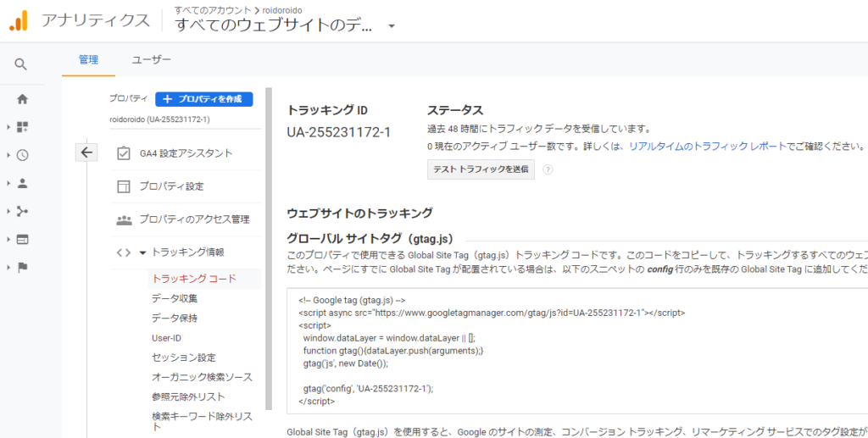Open Acquisition reports branching icon
Image resolution: width=868 pixels, height=438 pixels.
tap(22, 211)
